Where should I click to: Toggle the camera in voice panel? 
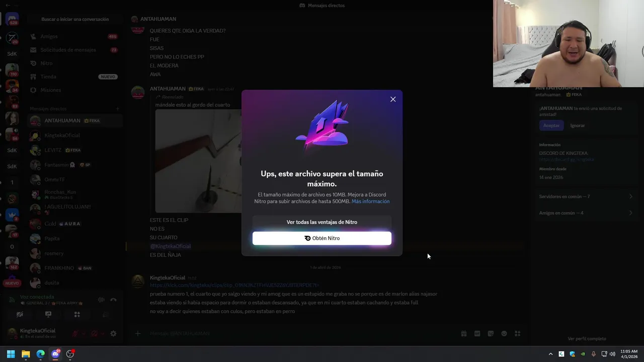(x=20, y=314)
